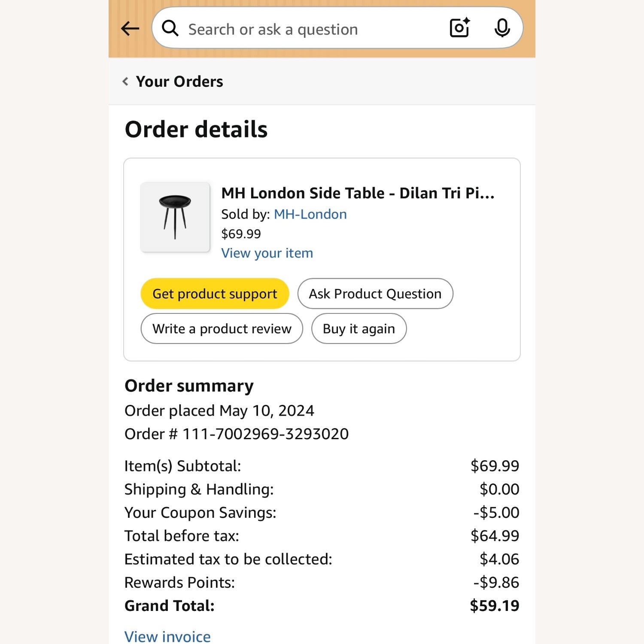The image size is (644, 644).
Task: Click Ask Product Question
Action: click(375, 294)
